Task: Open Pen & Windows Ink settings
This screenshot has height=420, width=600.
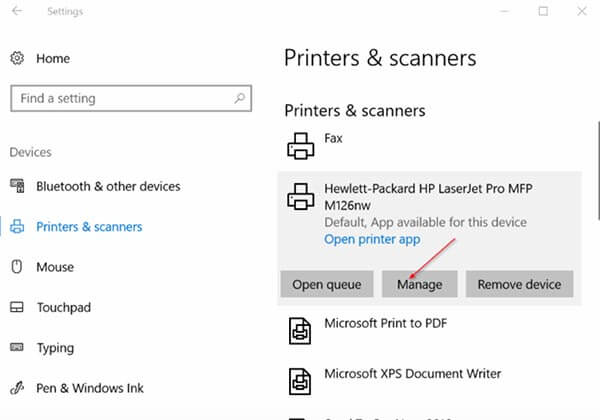Action: click(90, 388)
